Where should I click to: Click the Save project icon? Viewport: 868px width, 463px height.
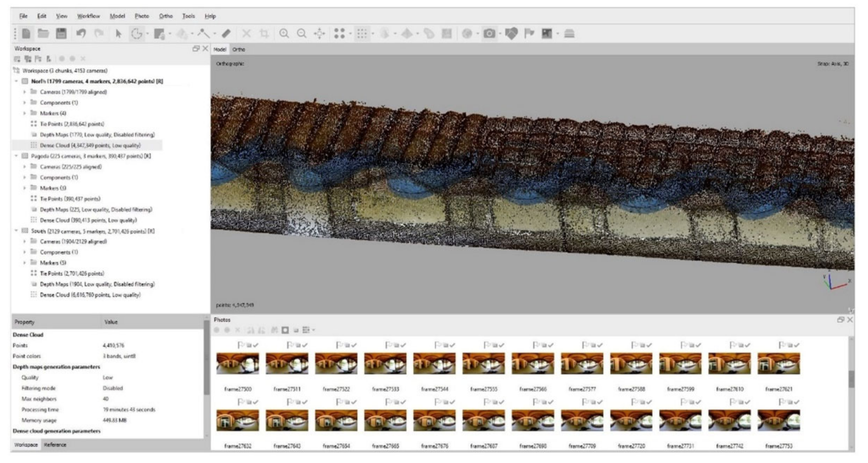(61, 33)
